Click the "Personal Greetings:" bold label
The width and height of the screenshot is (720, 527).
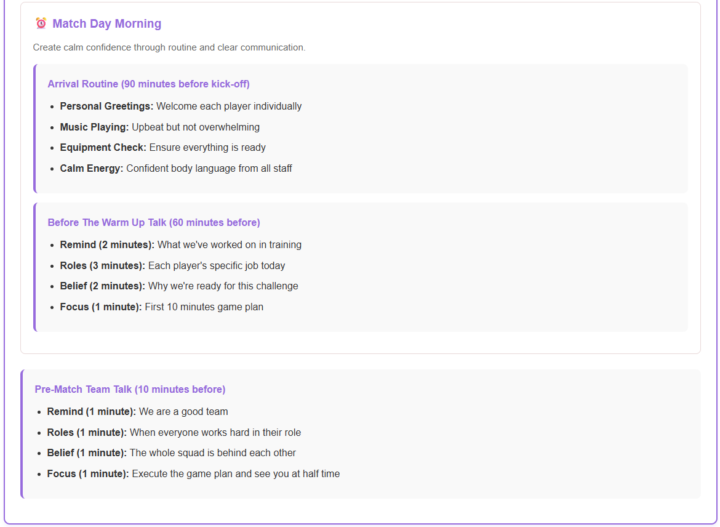[106, 106]
